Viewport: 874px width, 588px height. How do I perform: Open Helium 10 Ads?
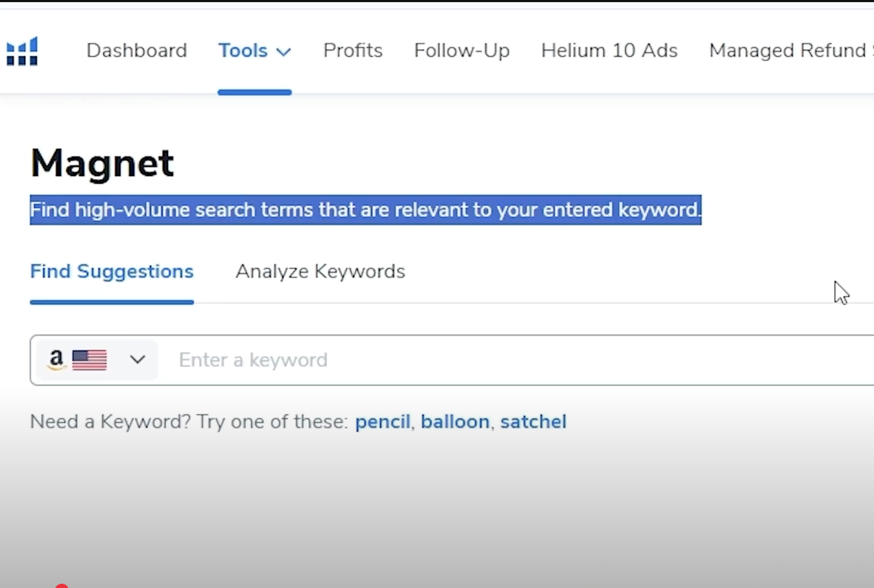pos(609,51)
